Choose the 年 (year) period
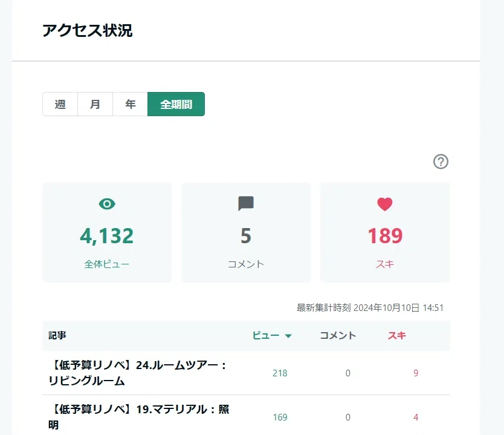This screenshot has width=504, height=435. [x=130, y=104]
